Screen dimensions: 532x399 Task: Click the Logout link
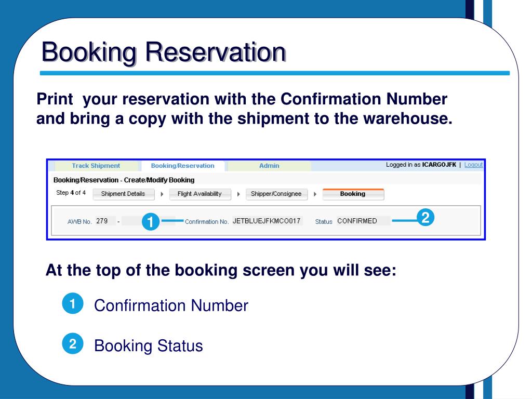pos(473,165)
